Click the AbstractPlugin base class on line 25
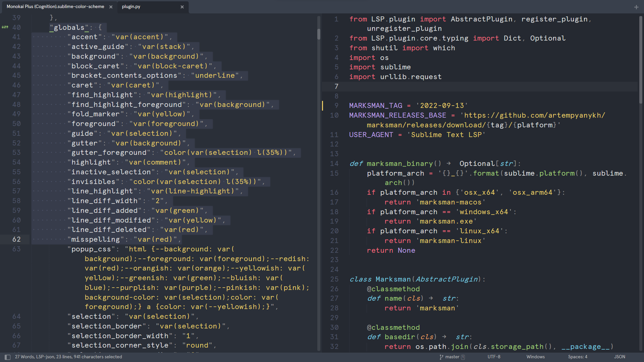Image resolution: width=644 pixels, height=362 pixels. tap(446, 280)
